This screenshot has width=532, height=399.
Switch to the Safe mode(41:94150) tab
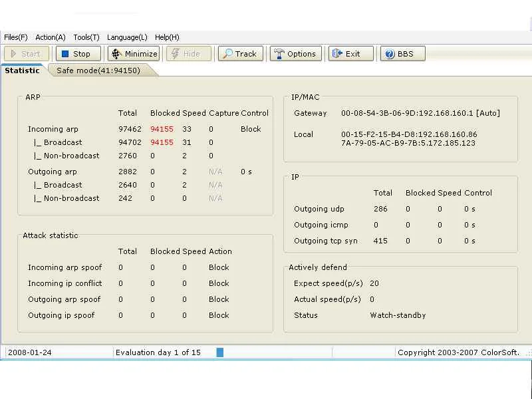click(98, 70)
